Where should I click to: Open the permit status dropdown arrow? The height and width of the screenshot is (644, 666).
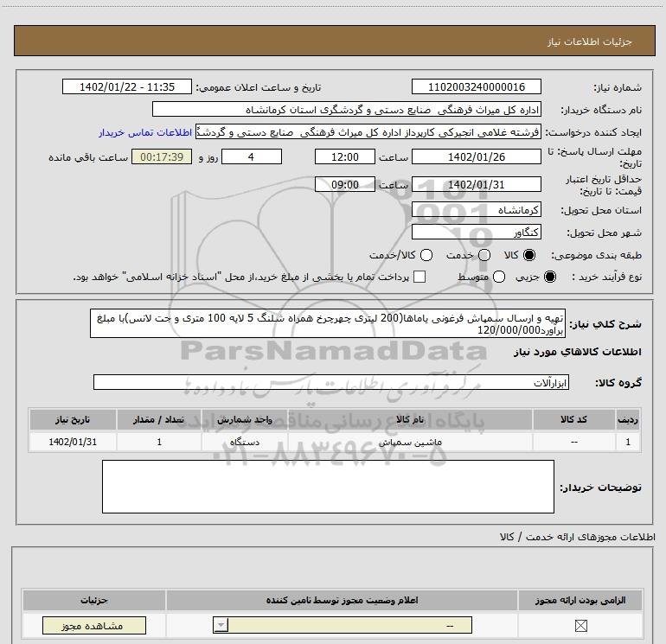[221, 625]
